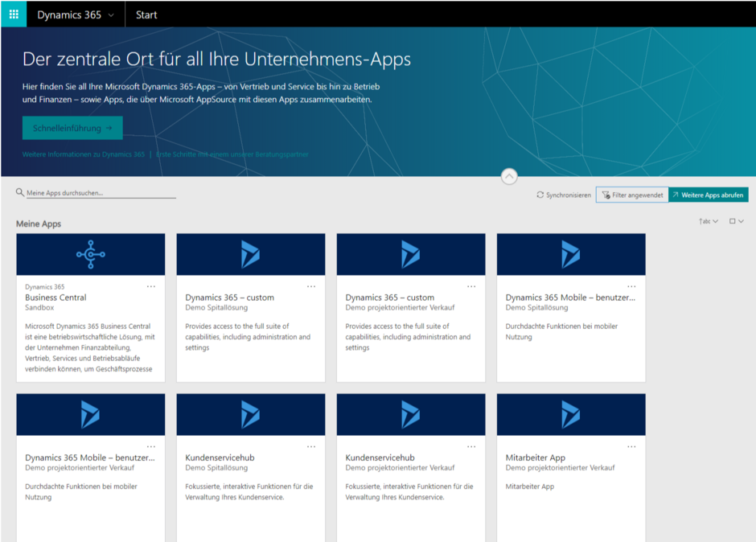Screen dimensions: 756x542
Task: Open the view layout dropdown
Action: (736, 221)
